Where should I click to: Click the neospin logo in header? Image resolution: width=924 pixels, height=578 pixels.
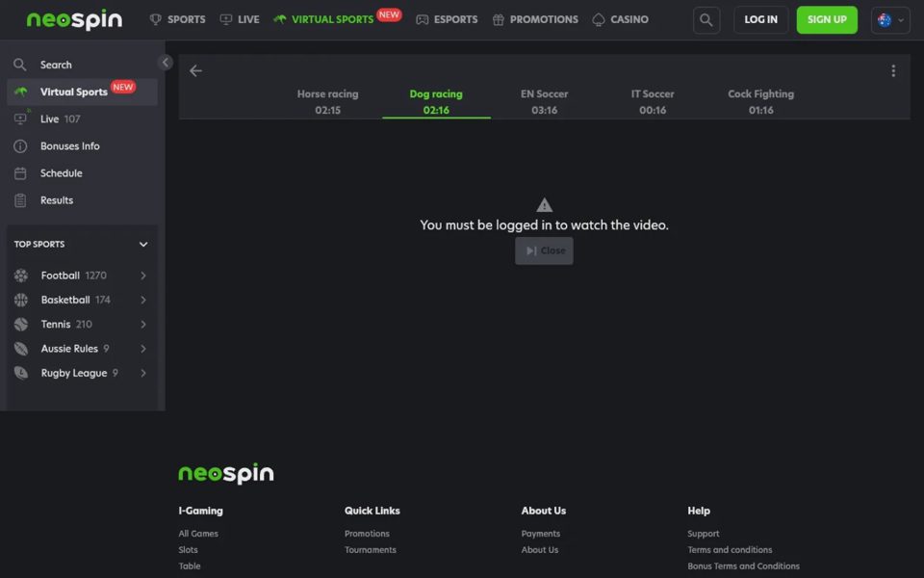coord(75,20)
